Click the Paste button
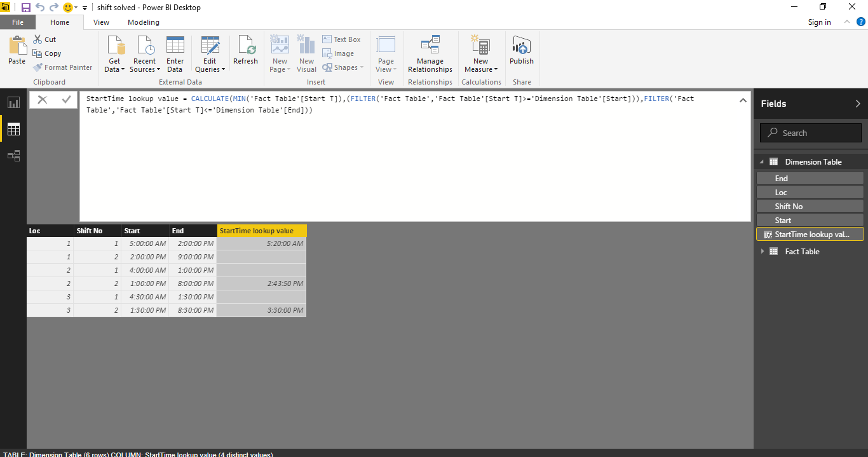 pos(17,50)
